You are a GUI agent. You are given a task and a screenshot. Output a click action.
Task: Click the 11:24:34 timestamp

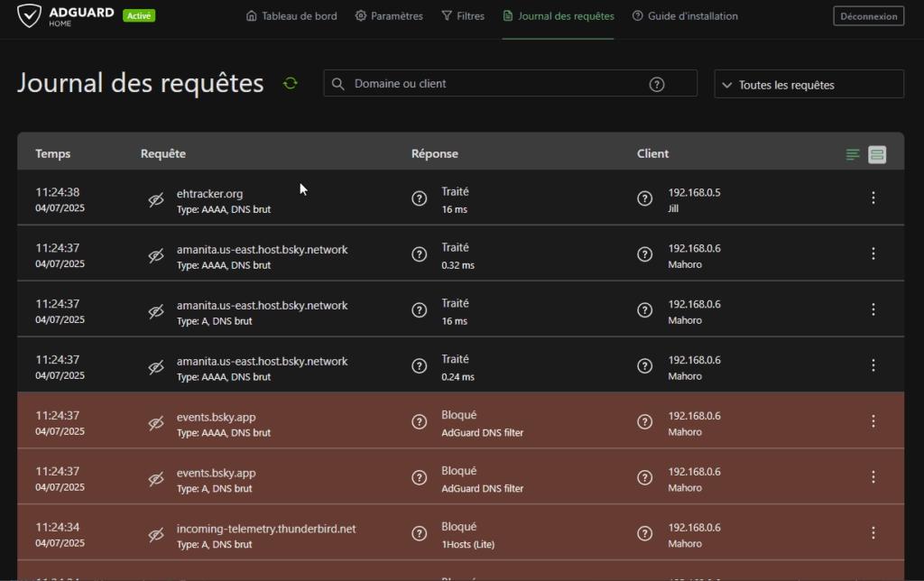tap(58, 528)
